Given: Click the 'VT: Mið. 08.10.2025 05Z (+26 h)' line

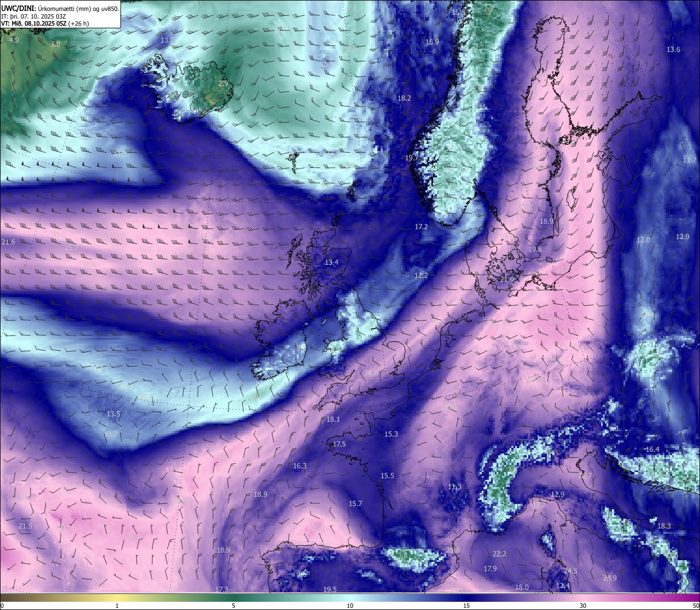Looking at the screenshot, I should point(45,24).
